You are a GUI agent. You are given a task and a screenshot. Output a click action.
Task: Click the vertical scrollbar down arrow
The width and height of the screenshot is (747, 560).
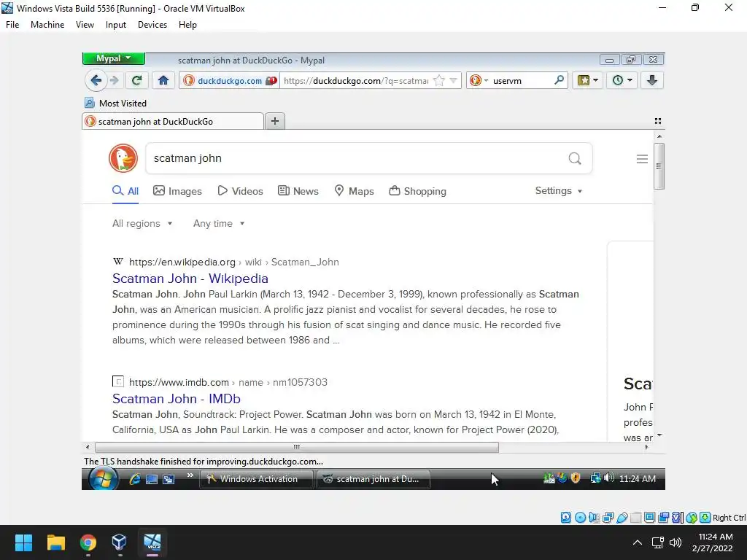[659, 435]
